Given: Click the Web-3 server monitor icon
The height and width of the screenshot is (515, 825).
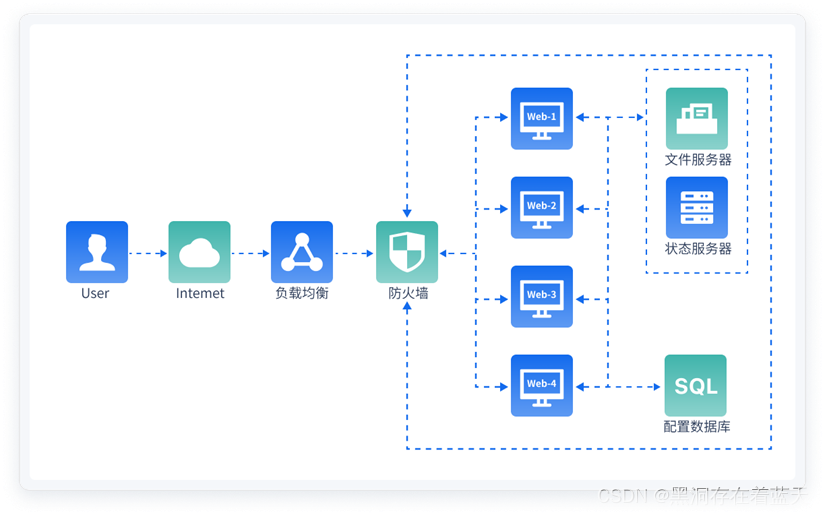Looking at the screenshot, I should click(x=542, y=296).
